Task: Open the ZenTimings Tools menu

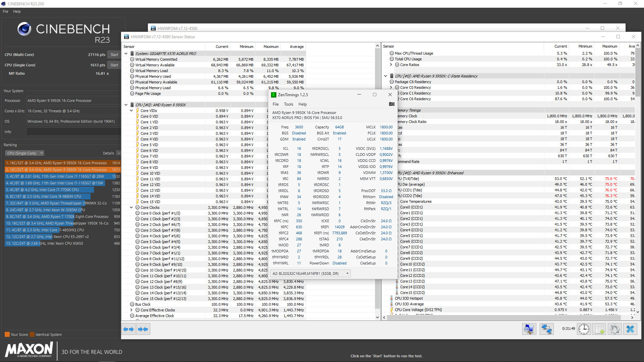Action: coord(288,104)
